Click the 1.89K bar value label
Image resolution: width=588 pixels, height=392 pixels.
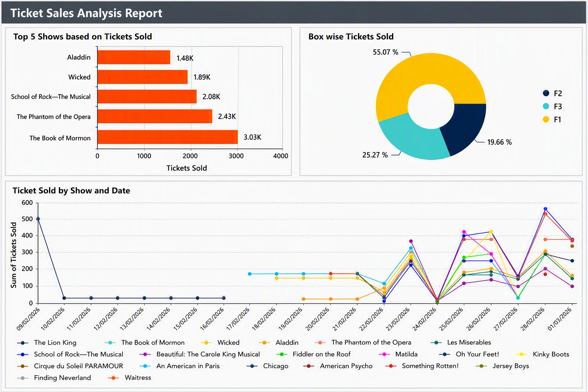click(202, 77)
